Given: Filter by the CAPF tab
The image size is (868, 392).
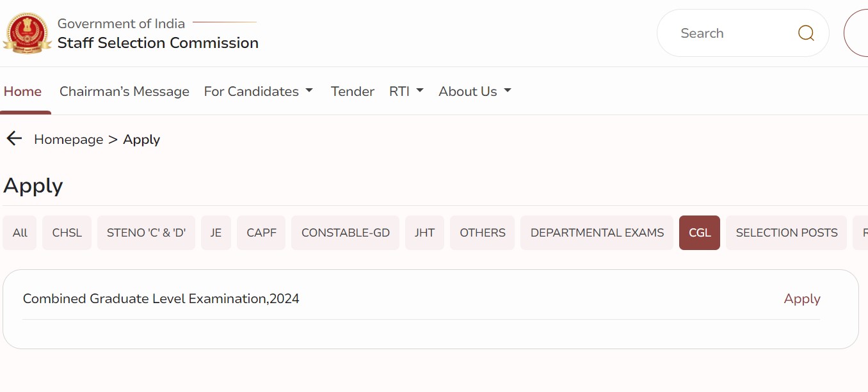Looking at the screenshot, I should click(x=261, y=233).
